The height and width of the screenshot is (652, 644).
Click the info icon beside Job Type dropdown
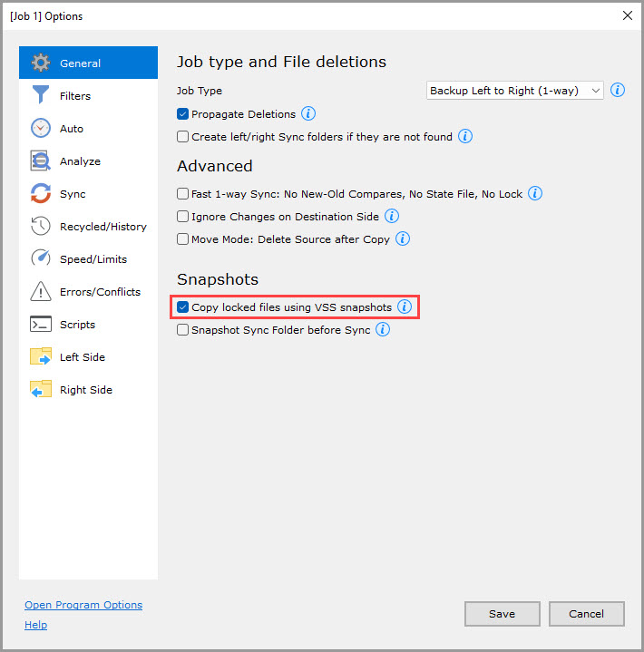click(618, 91)
